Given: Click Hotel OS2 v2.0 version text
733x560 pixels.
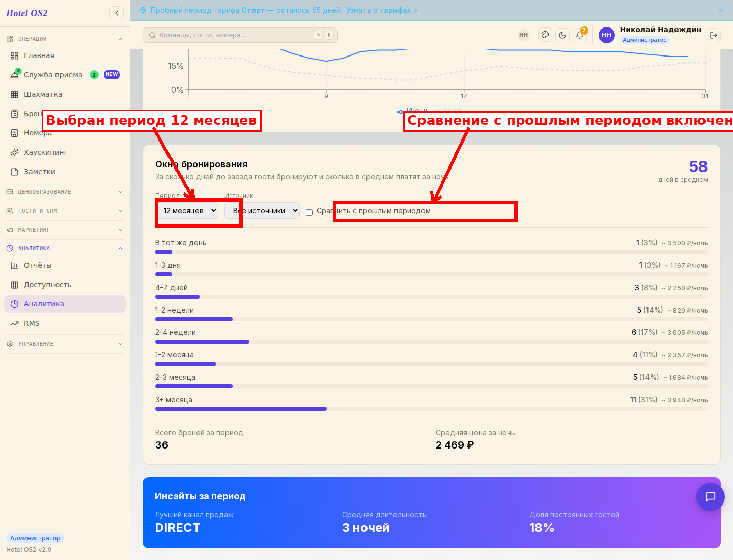Looking at the screenshot, I should 29,550.
